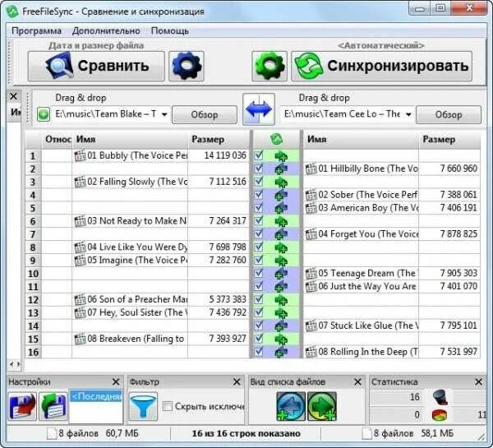Image resolution: width=493 pixels, height=448 pixels.
Task: Load configuration with green folder icon
Action: pyautogui.click(x=53, y=406)
